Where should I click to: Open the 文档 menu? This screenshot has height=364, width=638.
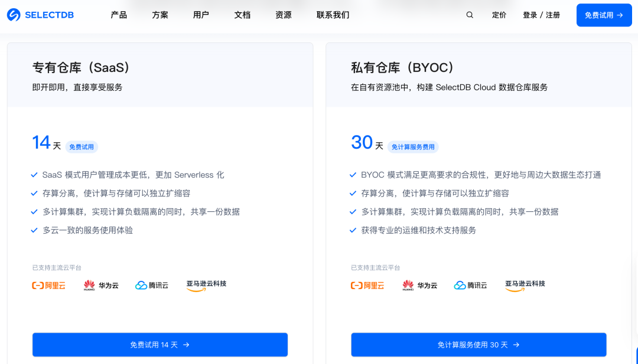[242, 15]
